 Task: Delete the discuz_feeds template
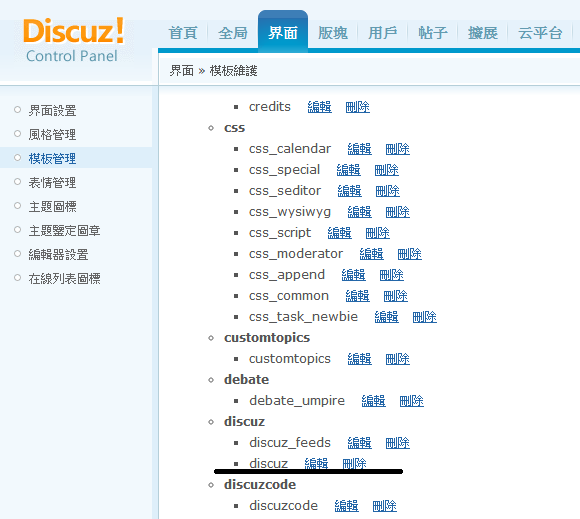tap(398, 443)
